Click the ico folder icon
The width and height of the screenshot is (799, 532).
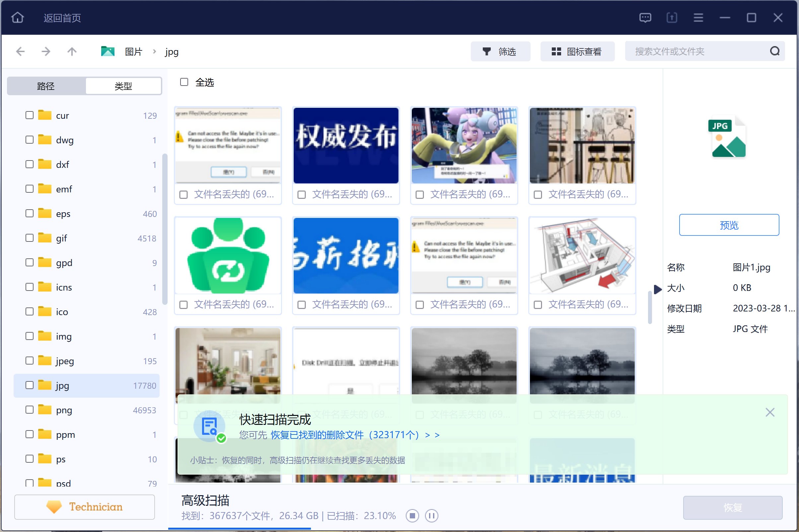click(44, 311)
